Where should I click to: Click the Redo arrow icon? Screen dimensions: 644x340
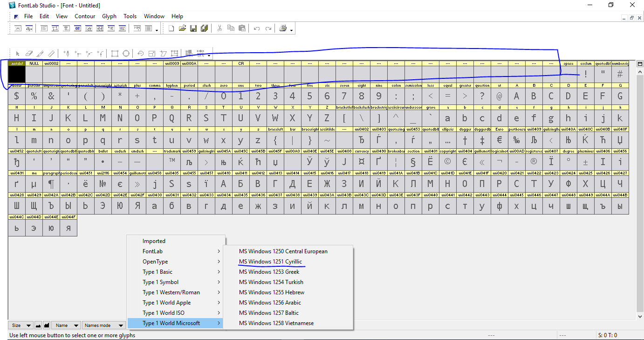coord(268,28)
